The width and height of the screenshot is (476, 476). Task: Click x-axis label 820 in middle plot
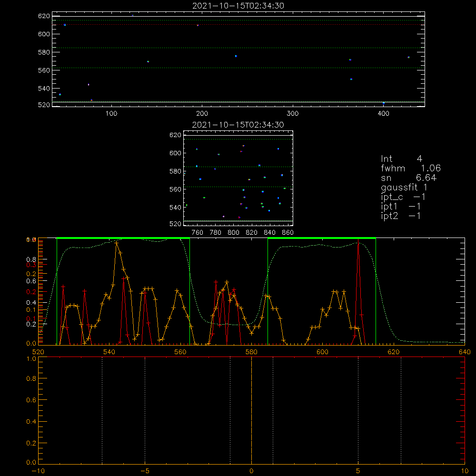tap(252, 233)
